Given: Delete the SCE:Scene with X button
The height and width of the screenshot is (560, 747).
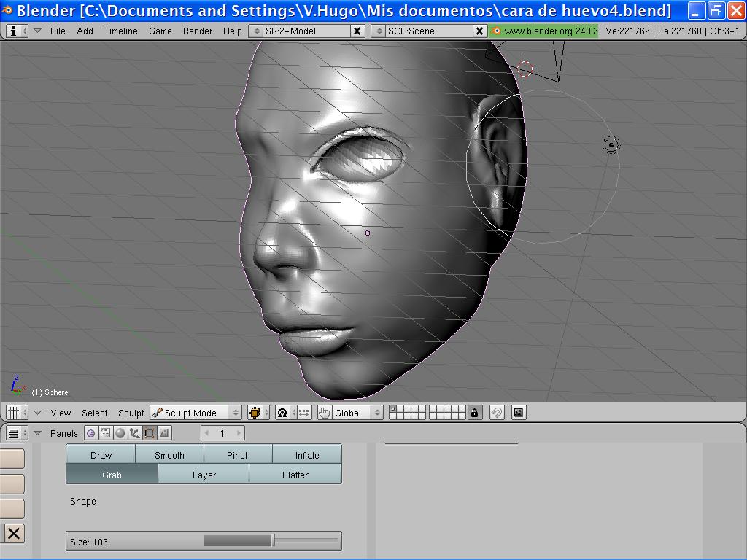Looking at the screenshot, I should 480,31.
